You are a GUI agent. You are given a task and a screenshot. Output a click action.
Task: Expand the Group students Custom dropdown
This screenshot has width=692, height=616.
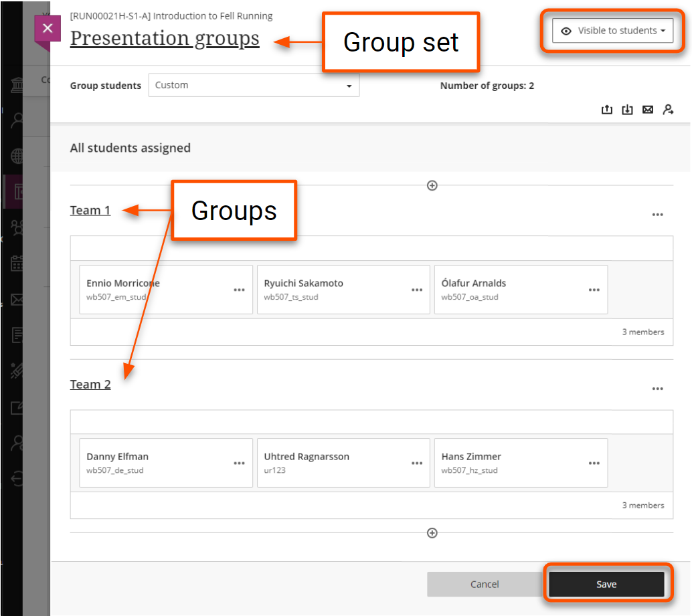pos(254,86)
